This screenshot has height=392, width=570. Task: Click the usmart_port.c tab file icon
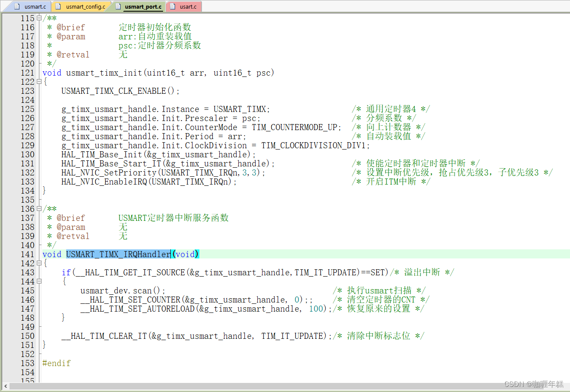click(117, 6)
